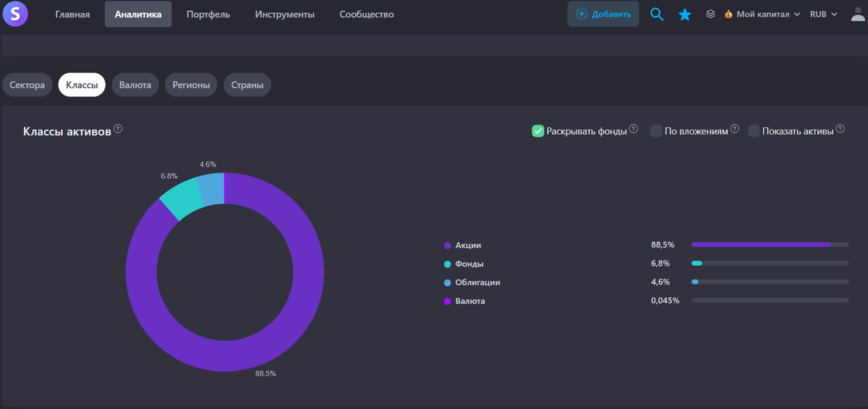868x409 pixels.
Task: Click the 88.5% label below donut chart
Action: [265, 374]
